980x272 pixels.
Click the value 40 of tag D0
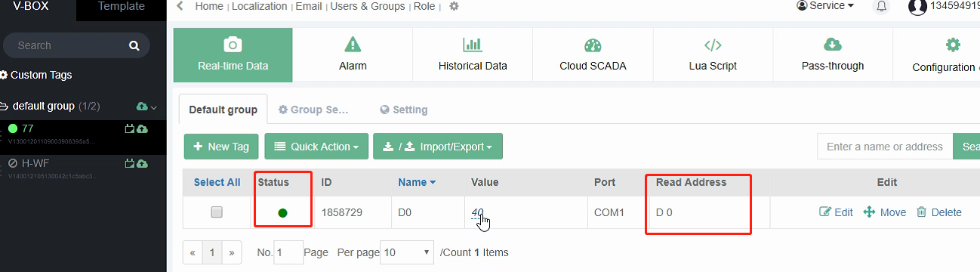(x=477, y=212)
